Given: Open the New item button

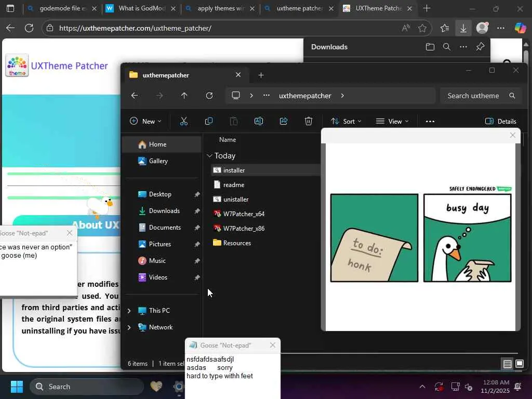Looking at the screenshot, I should (145, 121).
